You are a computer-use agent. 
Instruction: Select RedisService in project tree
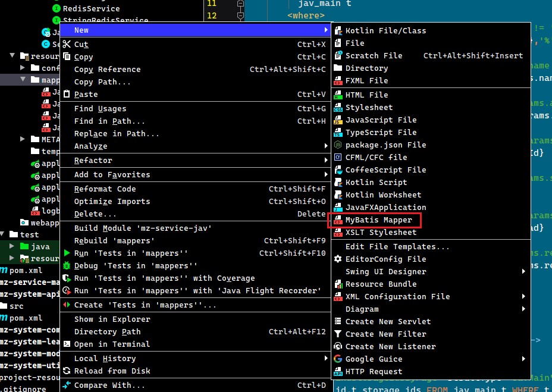tap(91, 8)
